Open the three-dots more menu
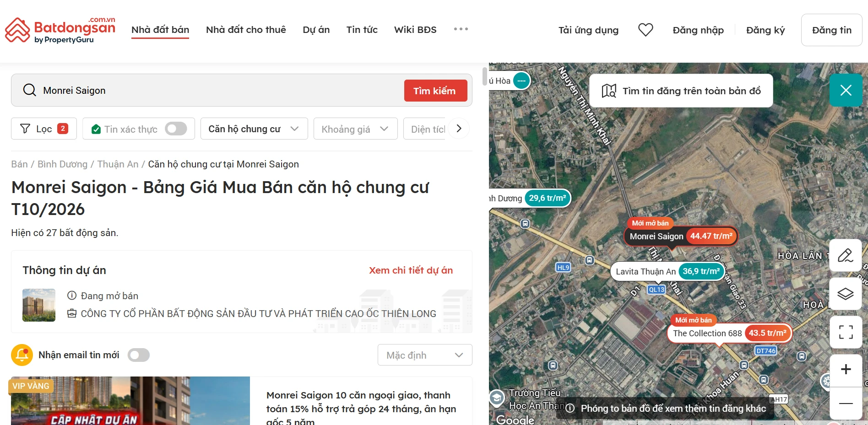 tap(461, 29)
